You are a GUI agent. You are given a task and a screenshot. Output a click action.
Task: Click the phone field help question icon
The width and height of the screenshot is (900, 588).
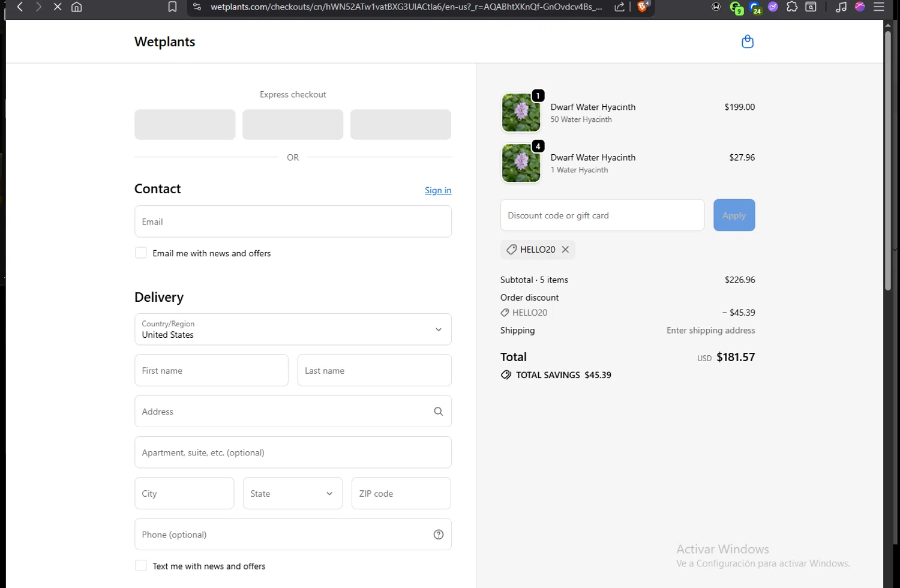click(x=439, y=535)
